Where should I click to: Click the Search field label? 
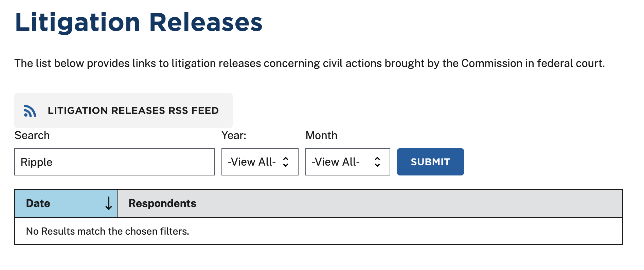pos(32,135)
